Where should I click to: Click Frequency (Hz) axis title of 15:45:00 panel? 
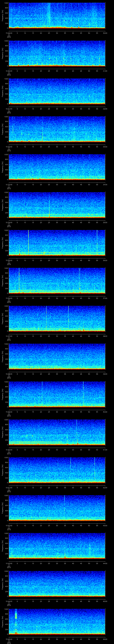point(3,622)
